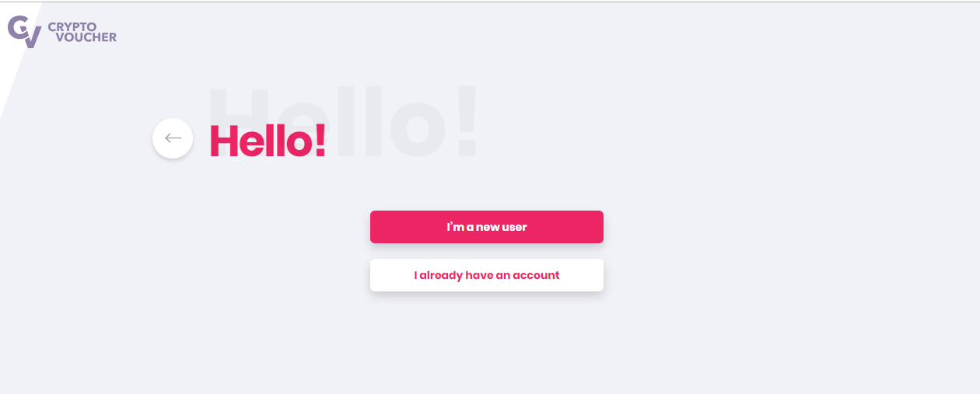Return to the previous page via arrow
Screen dimensions: 980x394
[173, 138]
